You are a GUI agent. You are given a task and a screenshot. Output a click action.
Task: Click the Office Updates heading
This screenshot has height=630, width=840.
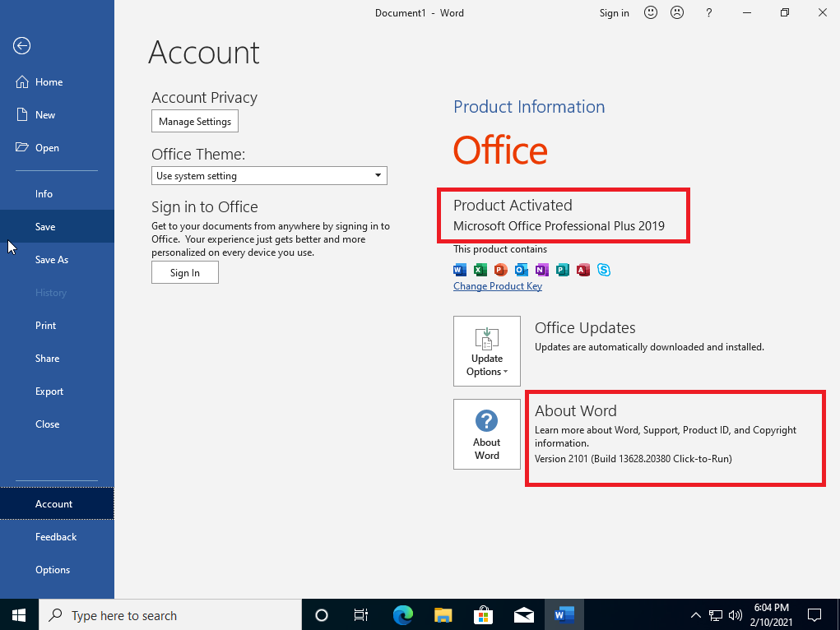pos(585,328)
